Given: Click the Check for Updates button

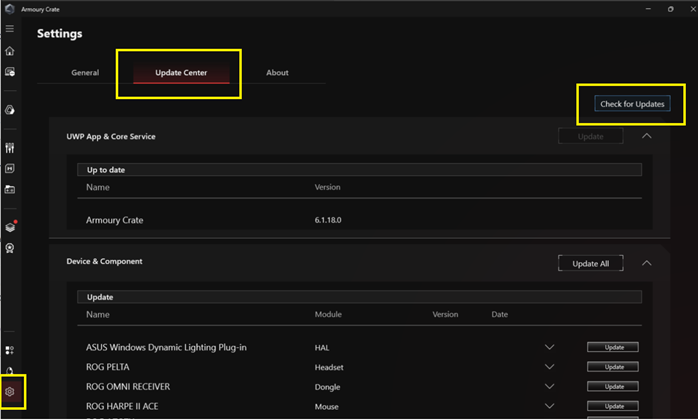Looking at the screenshot, I should (632, 104).
